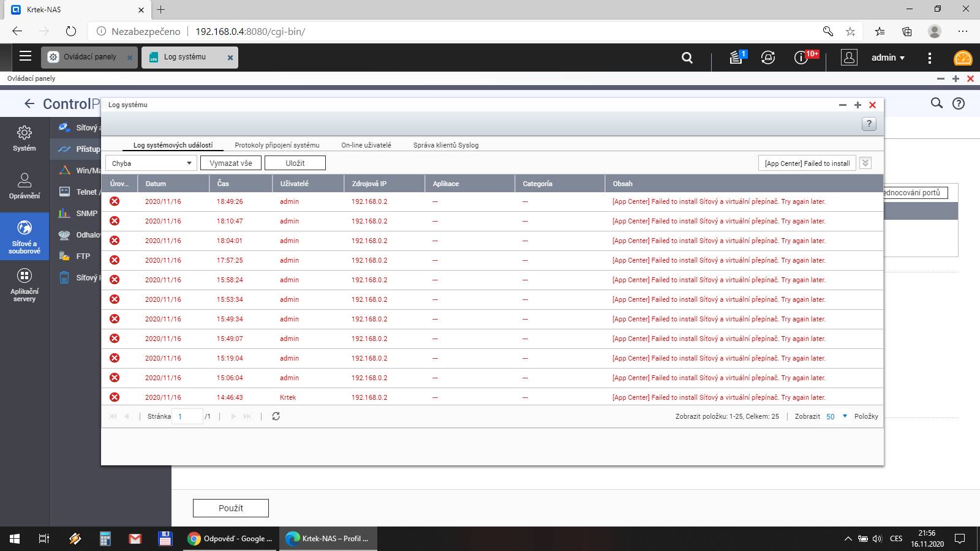Click the Stránka page number field
Screen dimensions: 980x551
tap(187, 416)
